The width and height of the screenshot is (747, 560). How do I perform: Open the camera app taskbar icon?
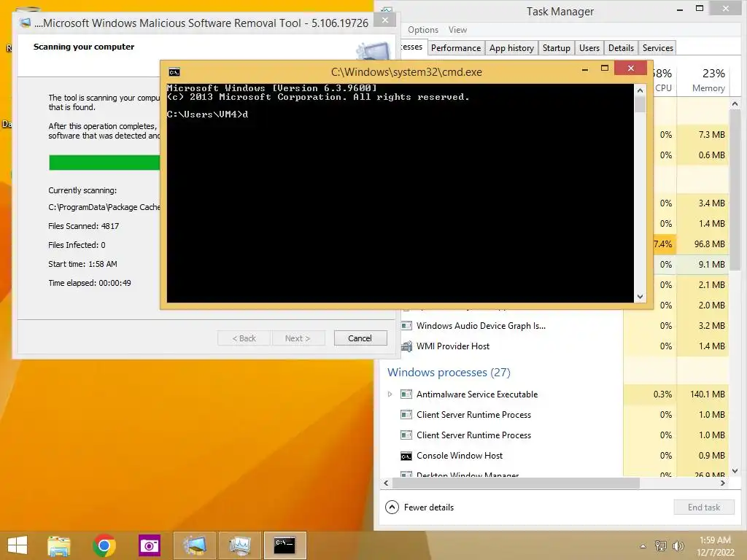point(150,545)
